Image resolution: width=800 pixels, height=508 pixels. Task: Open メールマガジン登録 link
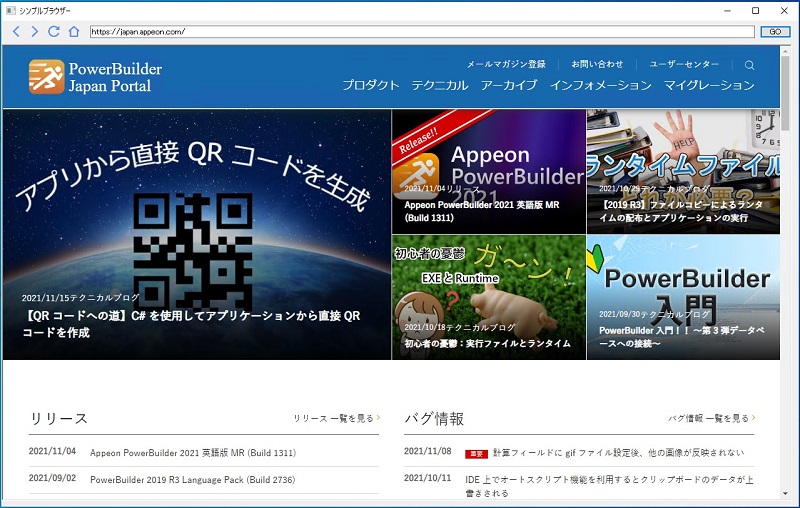click(506, 64)
